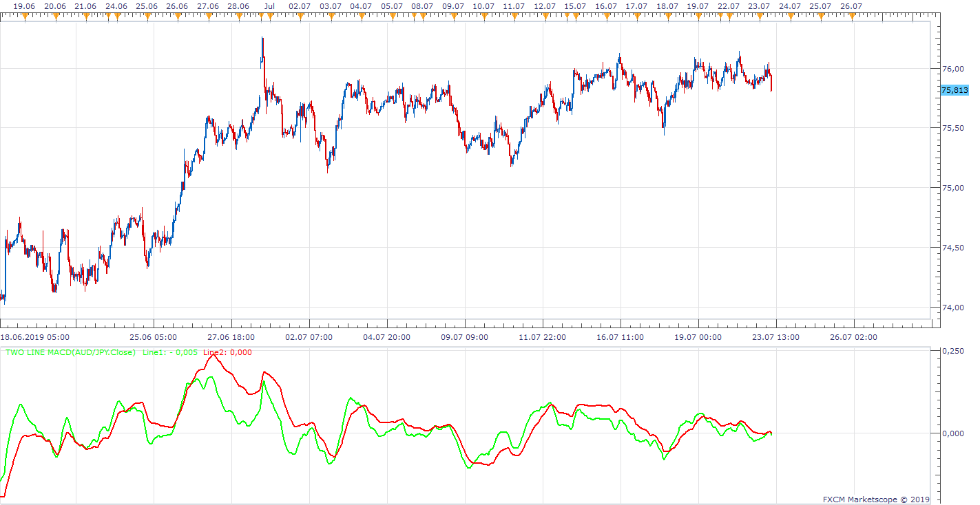Image resolution: width=980 pixels, height=505 pixels.
Task: Select the orange day marker under 02.07
Action: [x=300, y=17]
